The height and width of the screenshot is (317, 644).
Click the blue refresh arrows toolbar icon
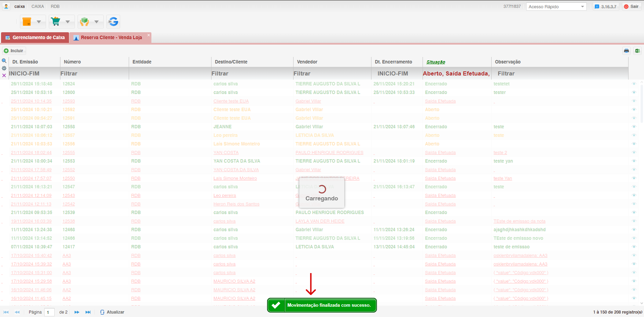point(113,22)
